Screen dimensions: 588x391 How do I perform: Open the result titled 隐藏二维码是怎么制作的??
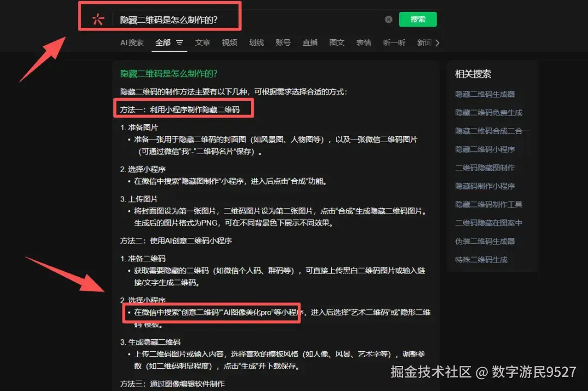pos(170,74)
